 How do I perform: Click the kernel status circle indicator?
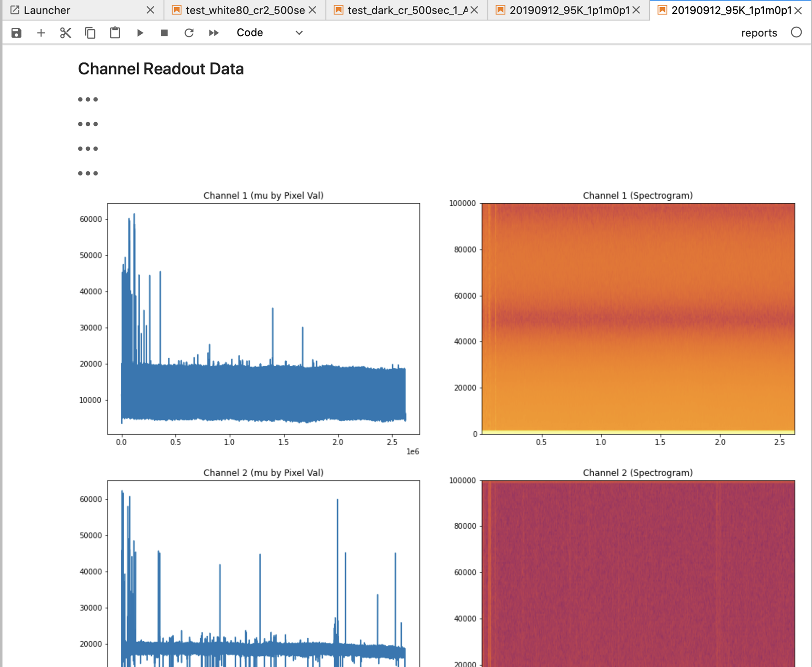pos(796,32)
